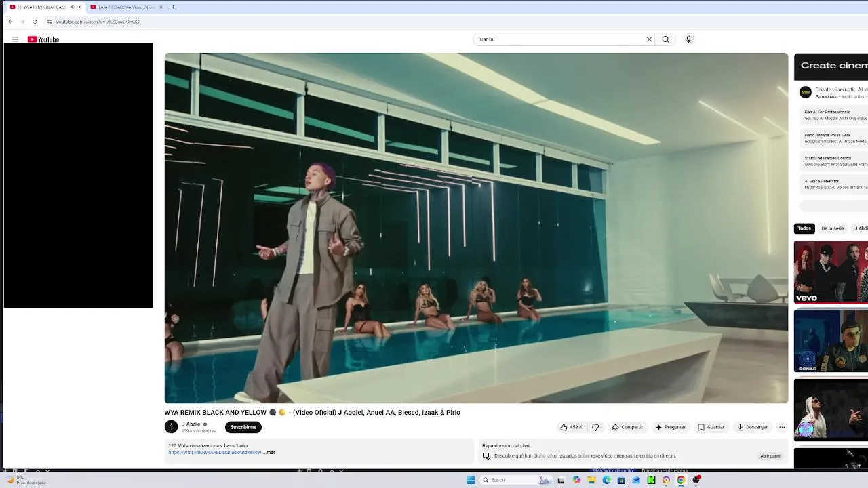Click the Preguntar sparkle button
868x488 pixels.
pyautogui.click(x=671, y=427)
